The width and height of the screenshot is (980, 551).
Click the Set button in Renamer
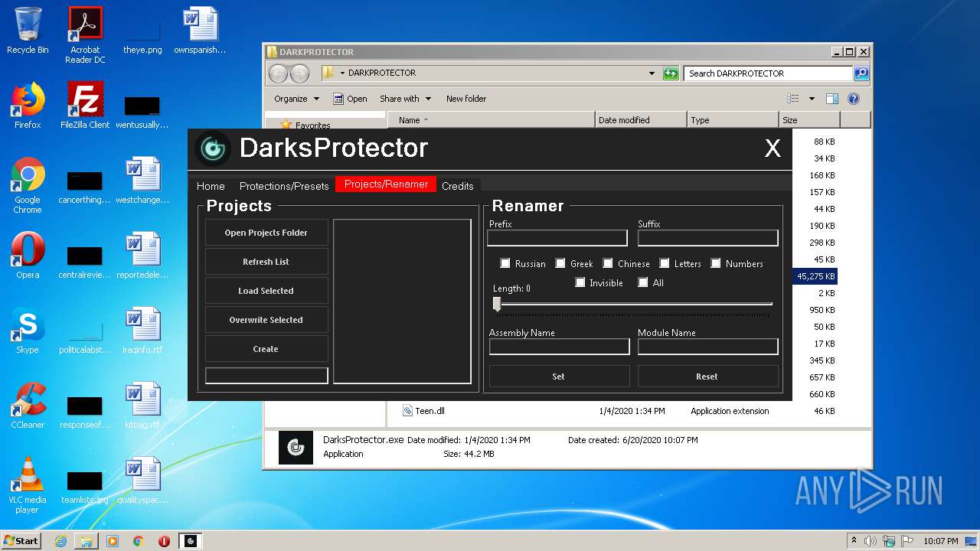tap(559, 377)
